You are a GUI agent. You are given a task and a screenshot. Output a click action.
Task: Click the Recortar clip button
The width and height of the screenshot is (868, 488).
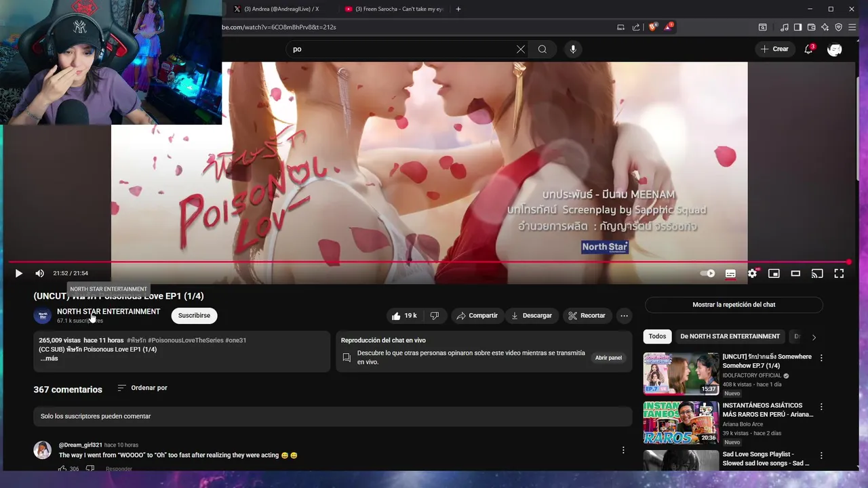[587, 316]
